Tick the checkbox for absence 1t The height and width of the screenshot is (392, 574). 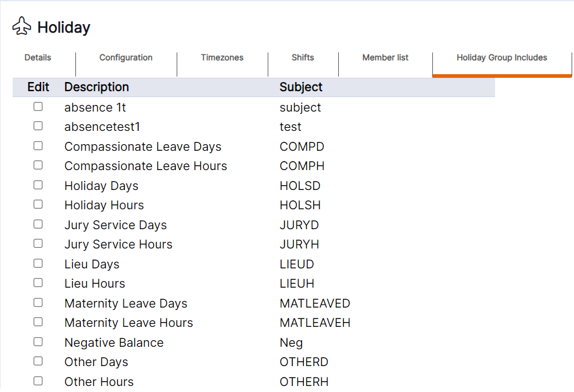[38, 107]
